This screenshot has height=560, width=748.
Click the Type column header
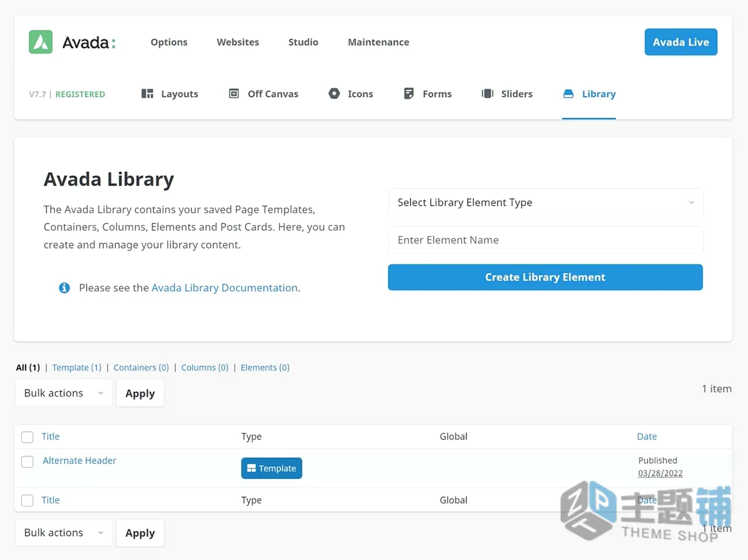[x=251, y=437]
